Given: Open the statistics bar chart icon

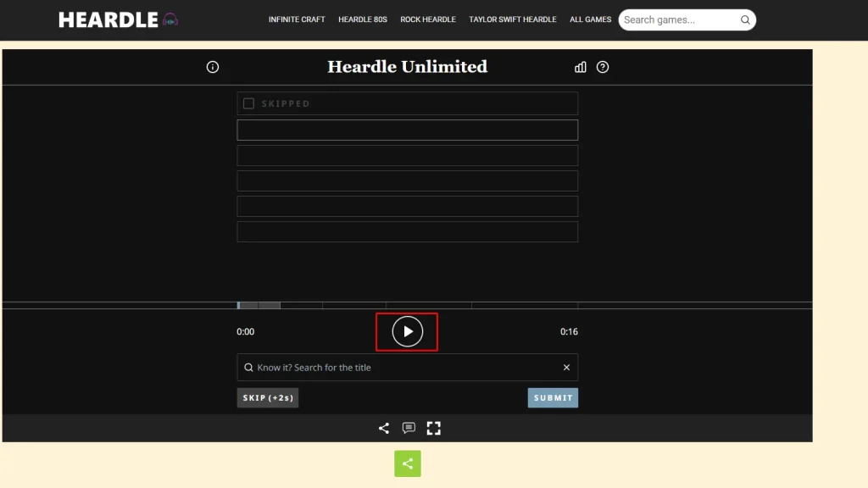Looking at the screenshot, I should pyautogui.click(x=581, y=67).
